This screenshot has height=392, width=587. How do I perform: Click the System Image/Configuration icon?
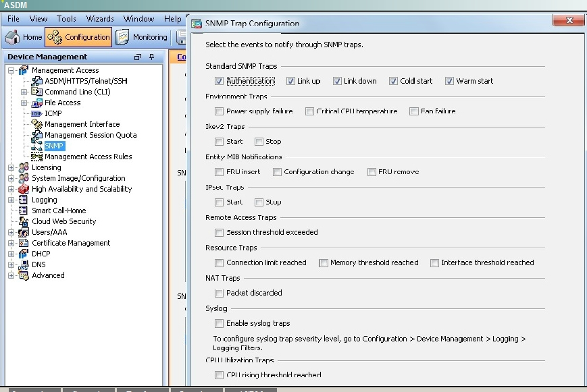(24, 178)
